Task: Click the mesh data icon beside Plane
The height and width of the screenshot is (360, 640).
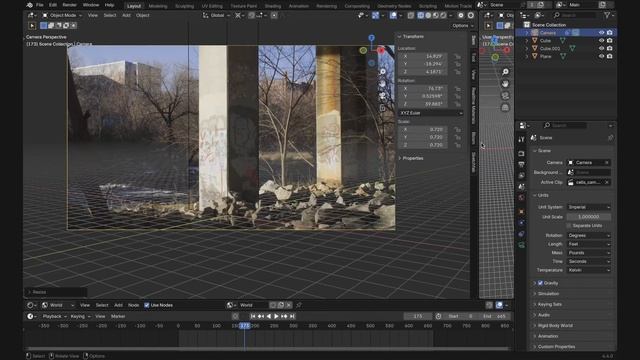Action: click(x=563, y=56)
